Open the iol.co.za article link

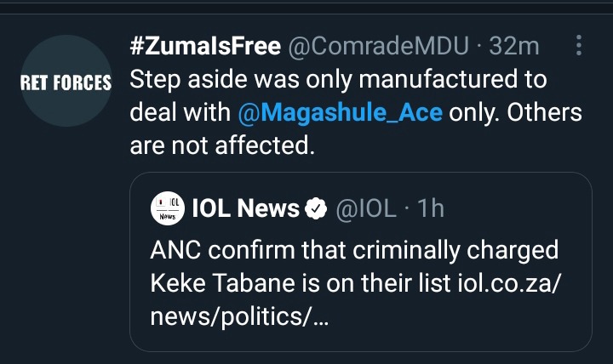(x=509, y=282)
